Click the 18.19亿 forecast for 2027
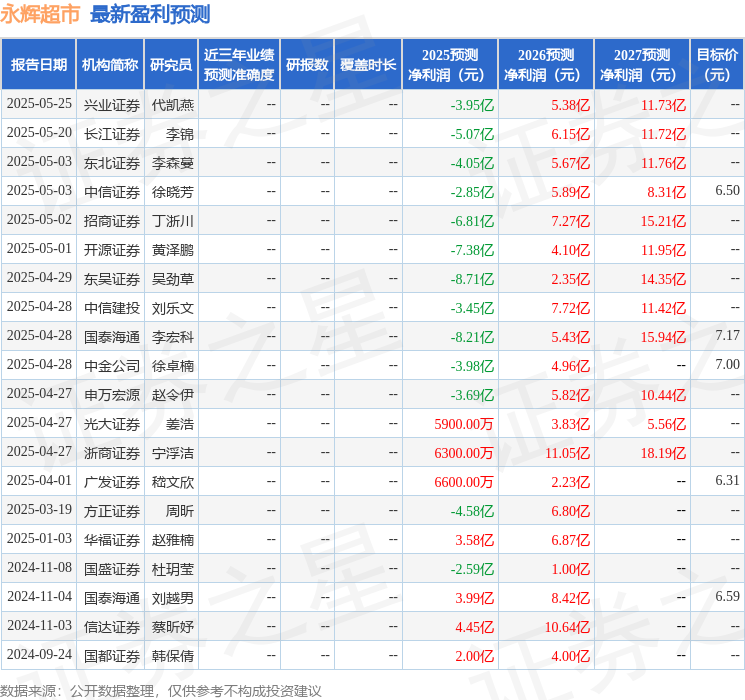The image size is (745, 700). coord(664,453)
